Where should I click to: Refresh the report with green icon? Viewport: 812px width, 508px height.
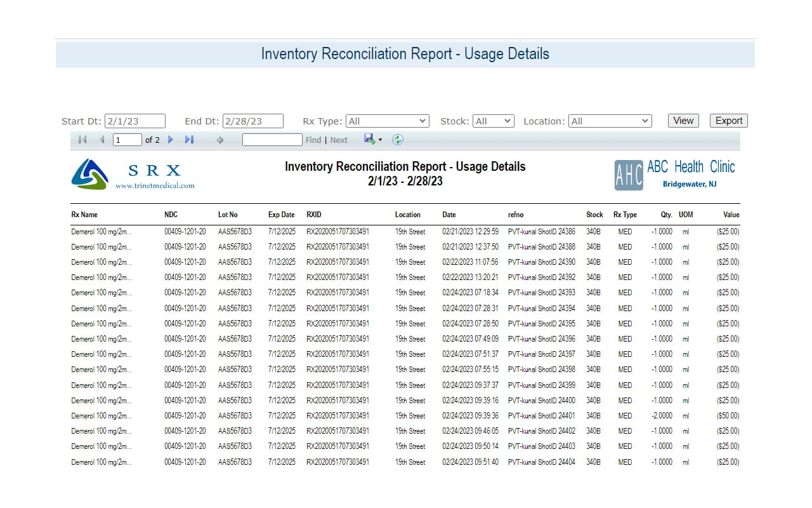[x=398, y=140]
